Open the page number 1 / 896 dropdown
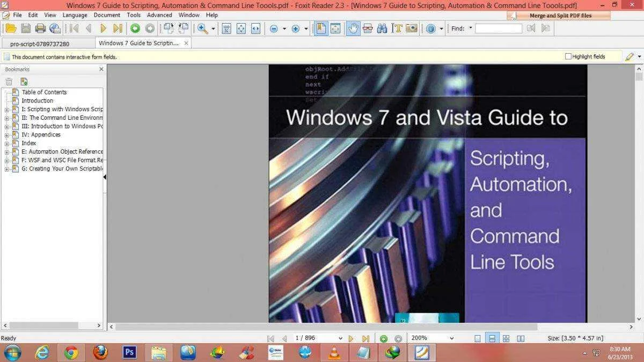Viewport: 644px width, 362px height. pyautogui.click(x=340, y=338)
